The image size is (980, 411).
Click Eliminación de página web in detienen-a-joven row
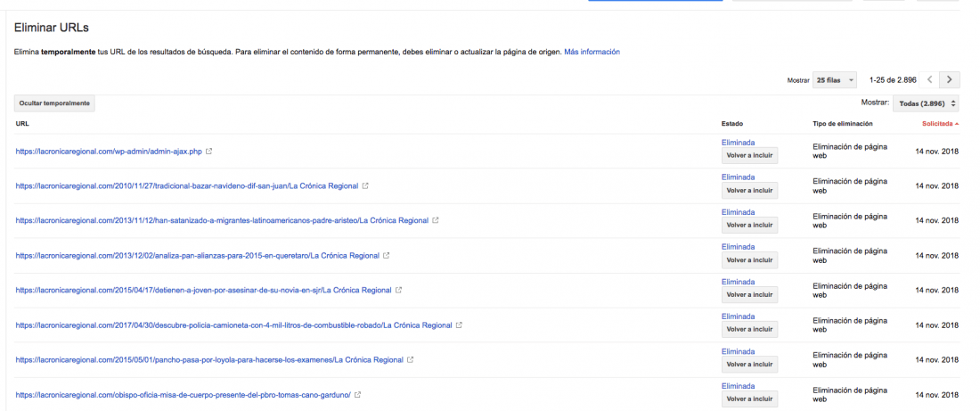pyautogui.click(x=849, y=291)
